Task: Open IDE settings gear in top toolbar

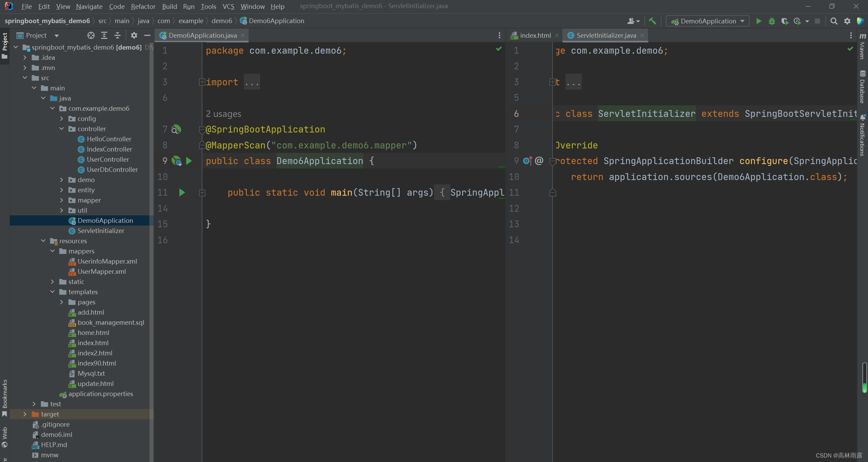Action: [847, 21]
